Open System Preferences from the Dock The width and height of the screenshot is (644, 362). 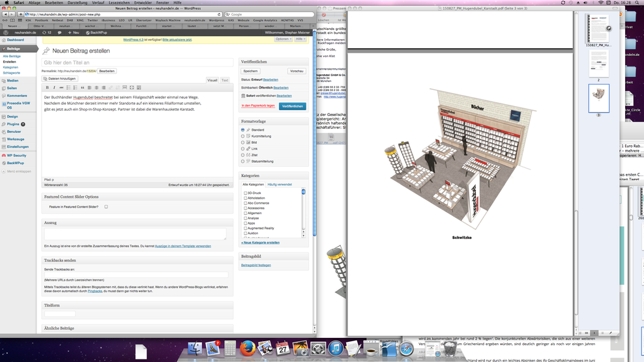318,348
